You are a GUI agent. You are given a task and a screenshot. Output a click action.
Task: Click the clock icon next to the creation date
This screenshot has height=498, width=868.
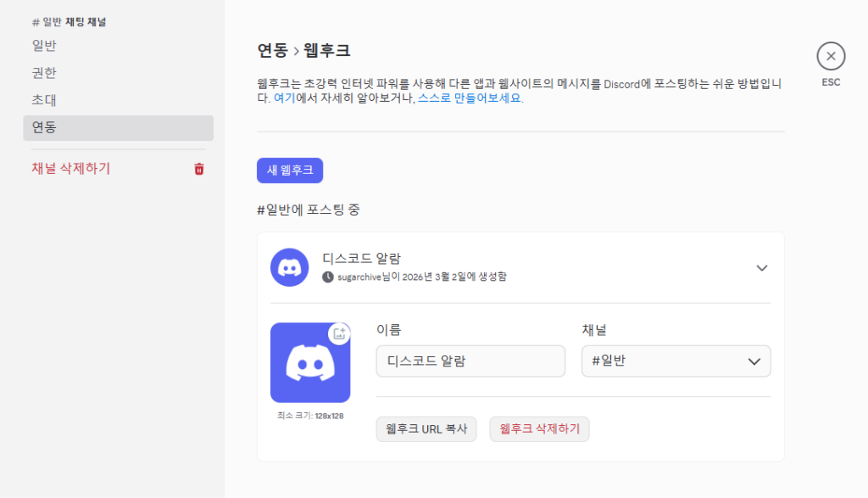pos(328,277)
